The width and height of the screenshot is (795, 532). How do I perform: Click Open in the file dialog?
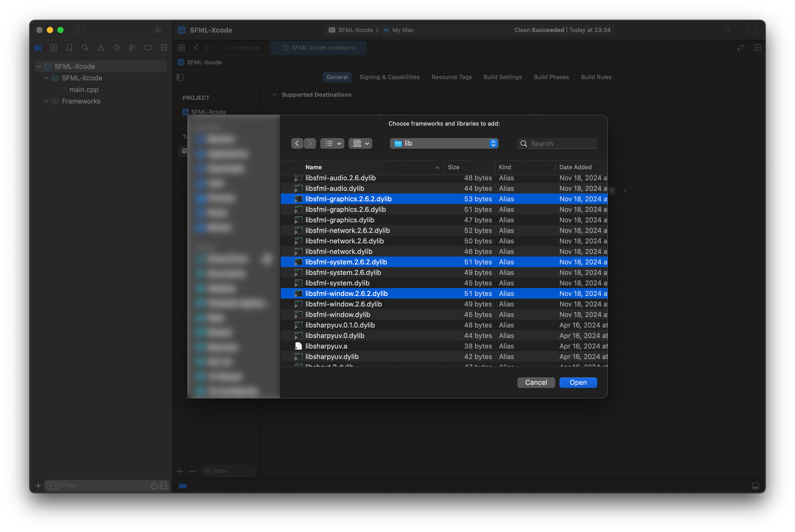click(x=578, y=382)
